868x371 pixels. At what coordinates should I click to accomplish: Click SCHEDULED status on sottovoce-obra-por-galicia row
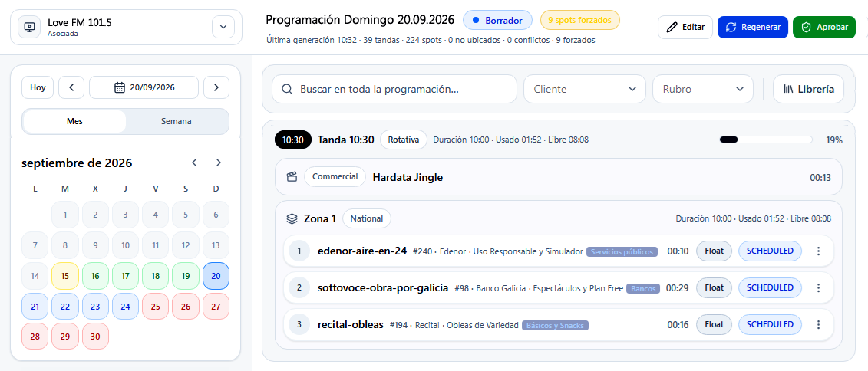770,287
